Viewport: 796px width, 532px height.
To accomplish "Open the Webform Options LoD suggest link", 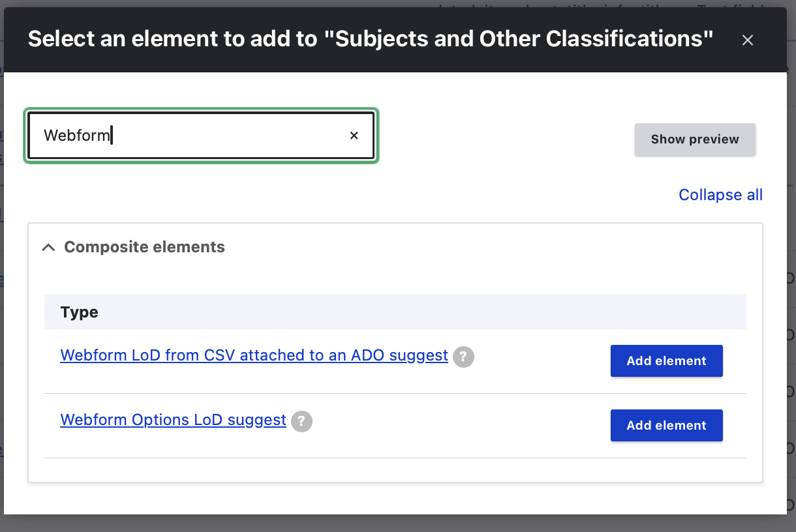I will click(173, 420).
